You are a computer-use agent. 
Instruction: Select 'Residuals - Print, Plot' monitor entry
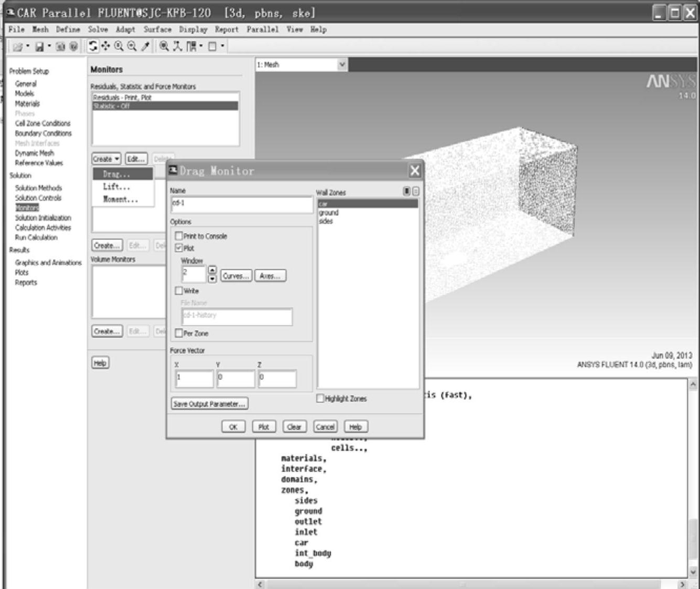tap(165, 97)
